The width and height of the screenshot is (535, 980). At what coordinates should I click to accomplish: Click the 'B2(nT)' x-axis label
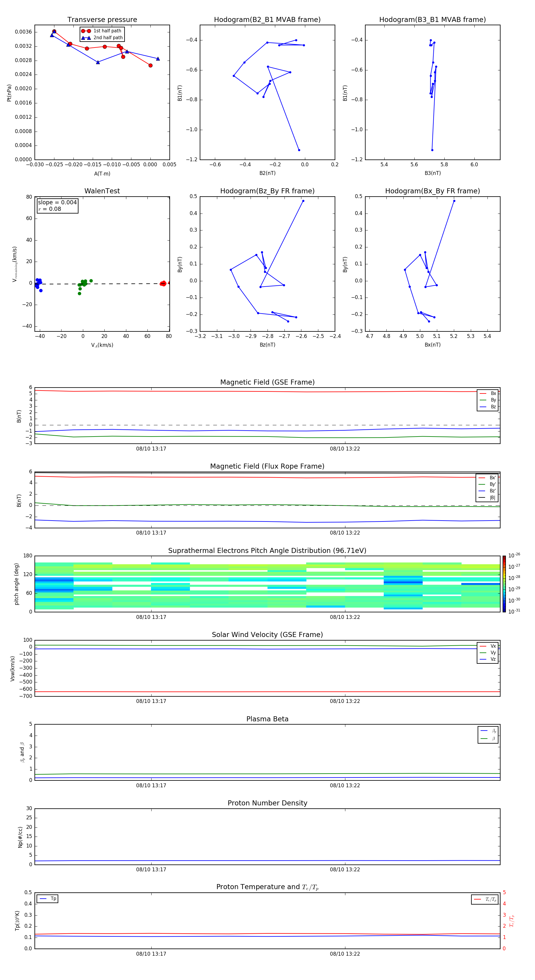(x=267, y=173)
